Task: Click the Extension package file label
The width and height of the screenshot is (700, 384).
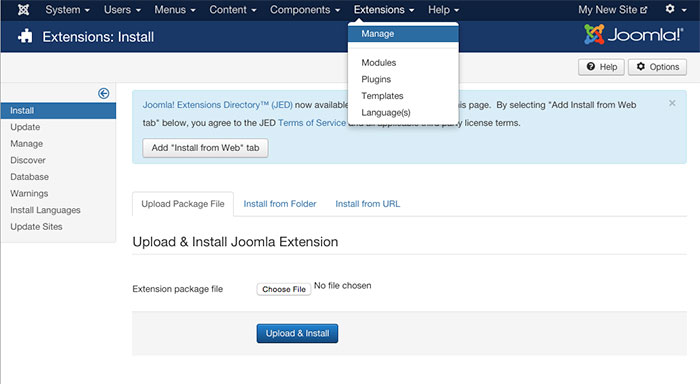Action: click(x=177, y=289)
